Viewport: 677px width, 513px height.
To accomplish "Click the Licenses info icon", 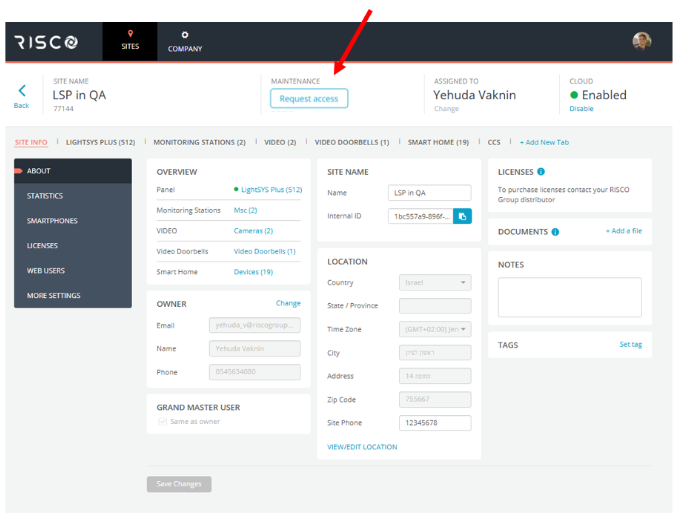I will click(541, 172).
